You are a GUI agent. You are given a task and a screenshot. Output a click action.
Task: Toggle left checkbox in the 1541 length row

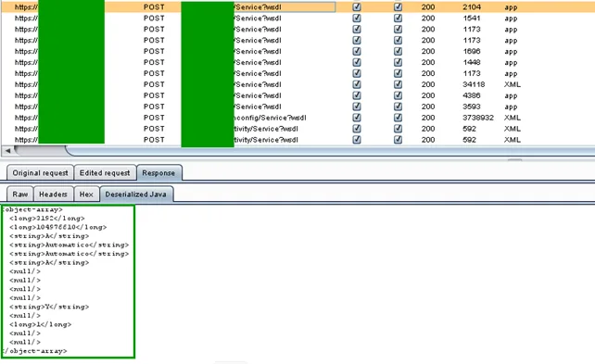coord(357,18)
